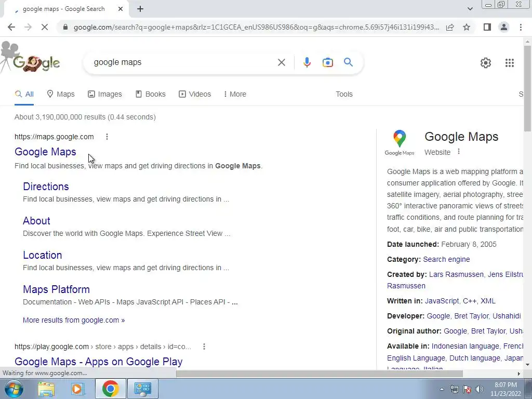Click the taskbar clock and date
Image resolution: width=532 pixels, height=399 pixels.
506,389
